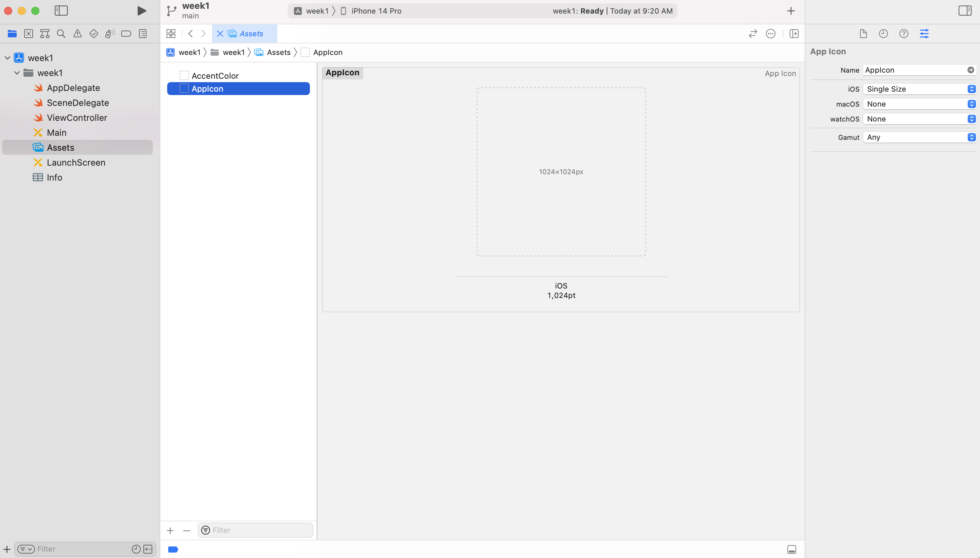Show Quick Help inspector question mark icon
This screenshot has width=980, height=558.
904,34
